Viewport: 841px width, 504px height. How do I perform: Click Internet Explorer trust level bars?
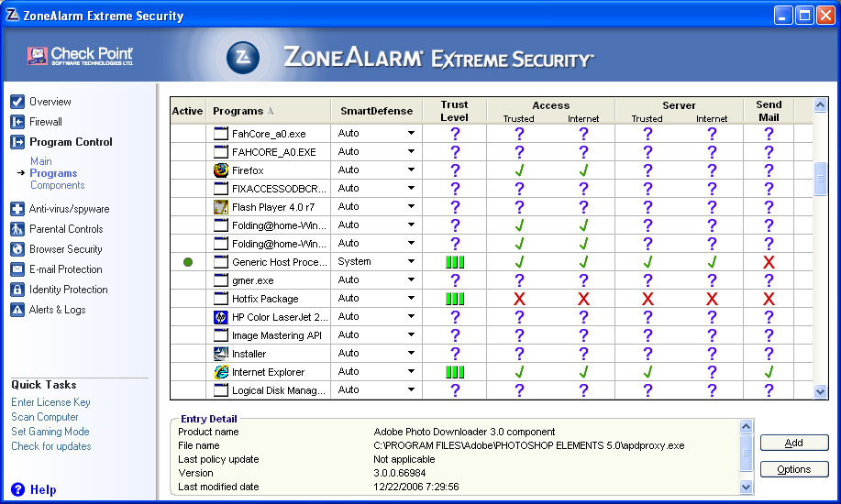click(455, 372)
